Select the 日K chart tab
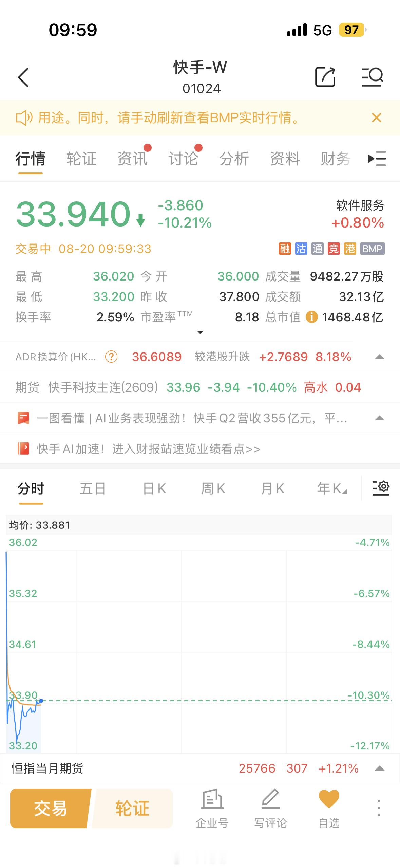This screenshot has width=400, height=868. (x=154, y=489)
